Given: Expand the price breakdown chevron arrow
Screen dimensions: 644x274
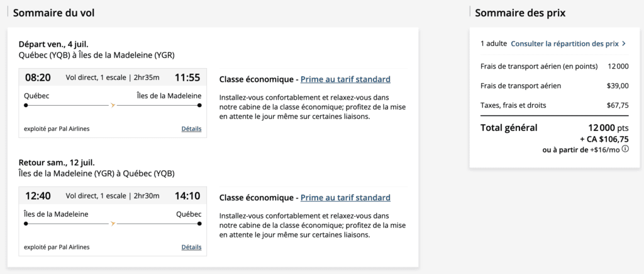Looking at the screenshot, I should (x=624, y=44).
